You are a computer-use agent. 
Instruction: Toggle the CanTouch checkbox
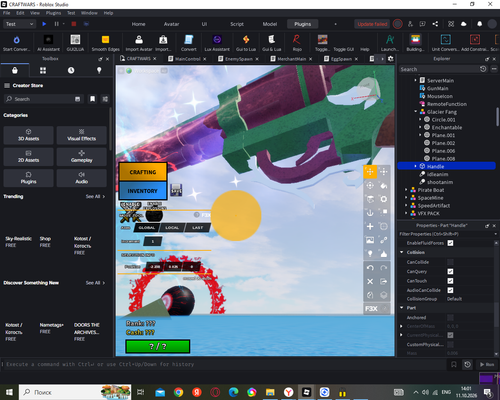click(x=450, y=281)
